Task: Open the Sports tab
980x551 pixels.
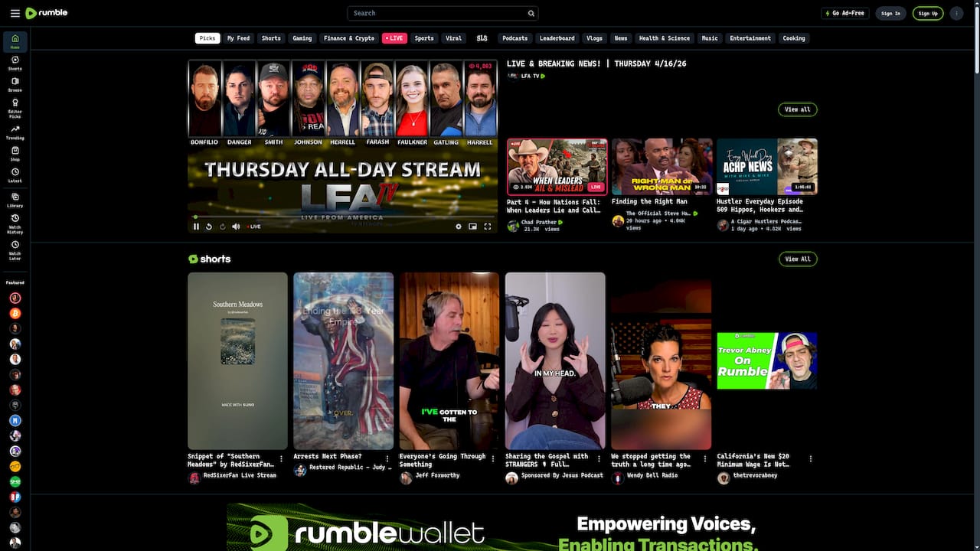Action: coord(424,38)
